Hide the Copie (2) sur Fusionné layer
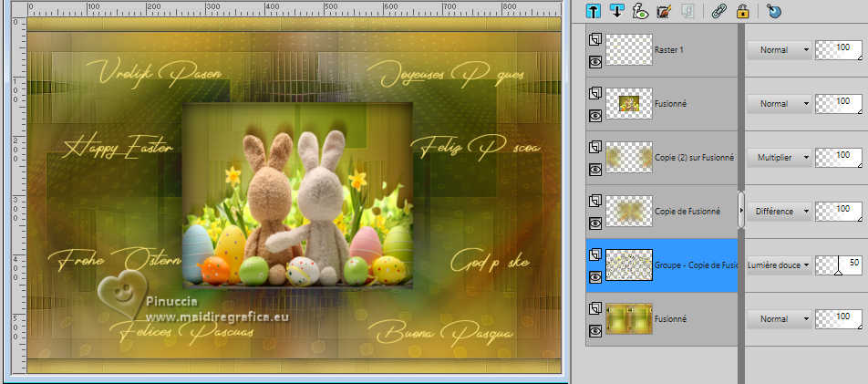Screen dimensions: 868x384 click(595, 170)
